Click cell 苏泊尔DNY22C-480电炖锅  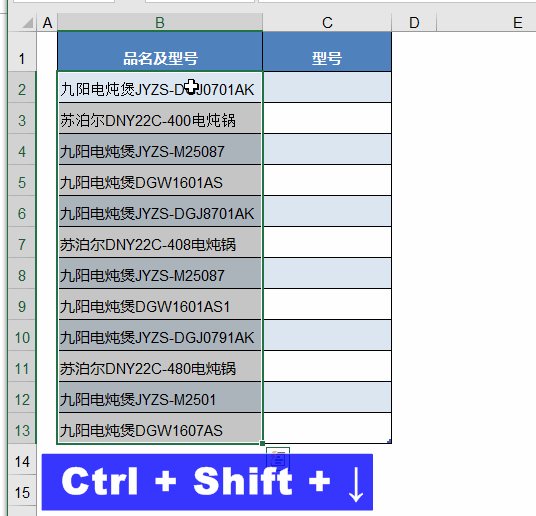pos(160,367)
